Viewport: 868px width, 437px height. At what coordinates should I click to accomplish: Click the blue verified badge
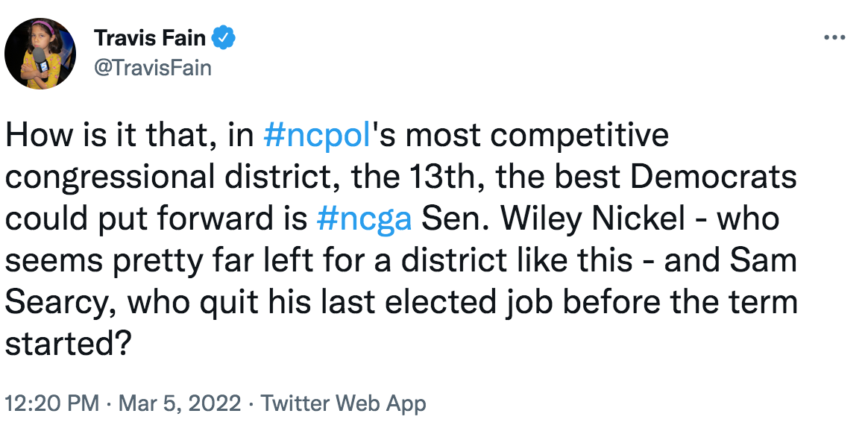(x=224, y=37)
